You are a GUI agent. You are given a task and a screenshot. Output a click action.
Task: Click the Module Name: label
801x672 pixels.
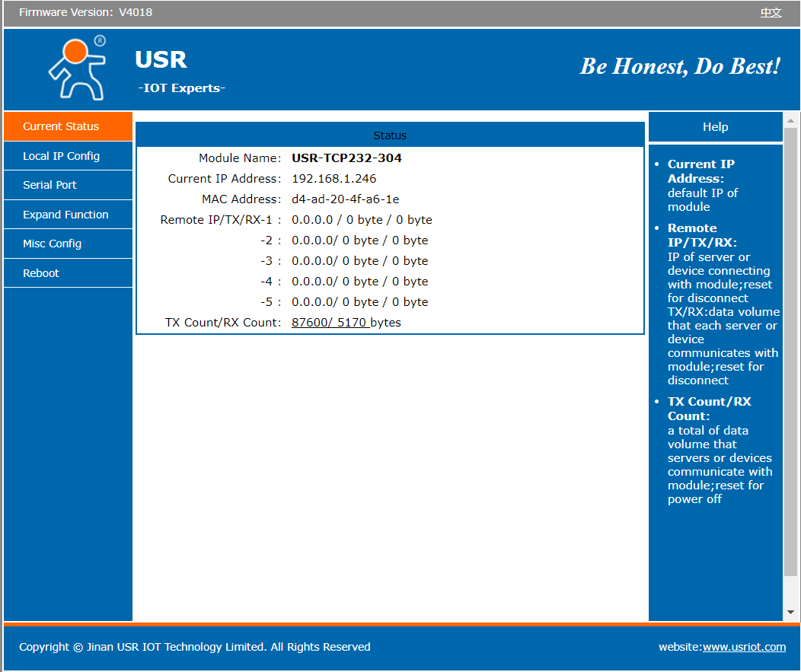[240, 158]
